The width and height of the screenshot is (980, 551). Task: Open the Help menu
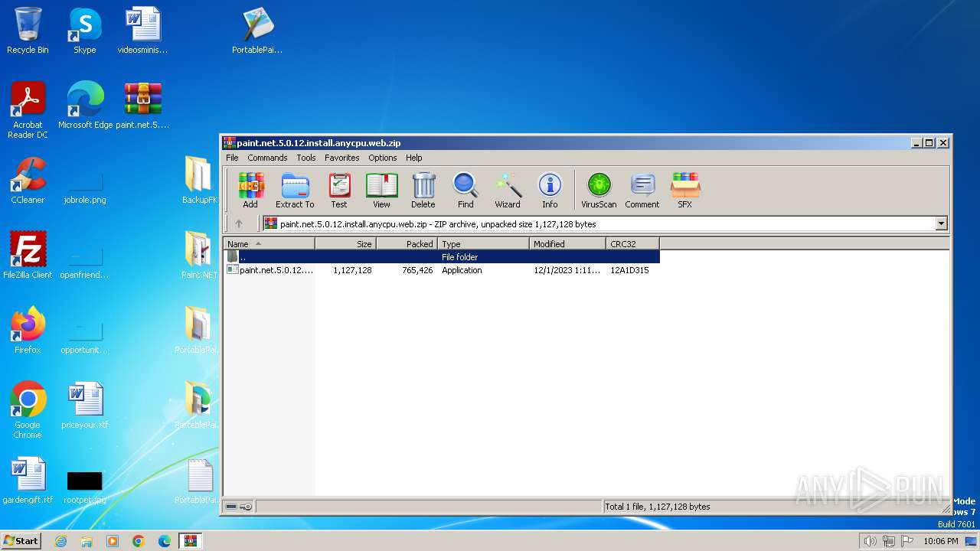click(x=414, y=158)
